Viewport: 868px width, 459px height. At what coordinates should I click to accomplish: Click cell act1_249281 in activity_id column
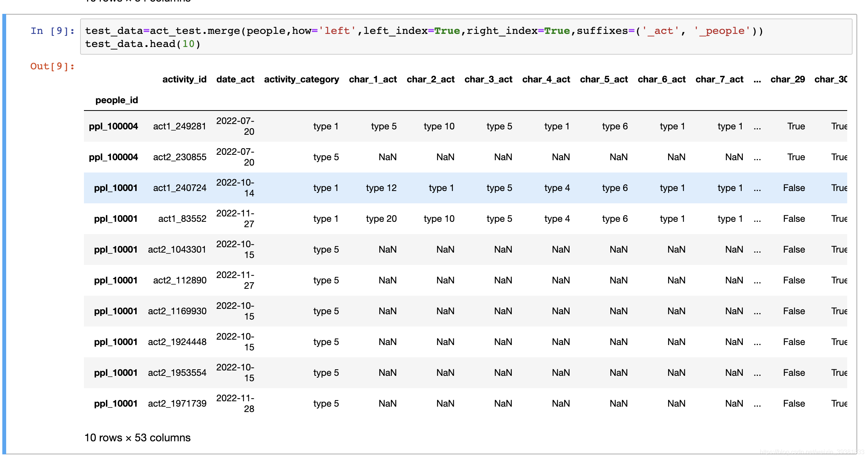tap(180, 126)
